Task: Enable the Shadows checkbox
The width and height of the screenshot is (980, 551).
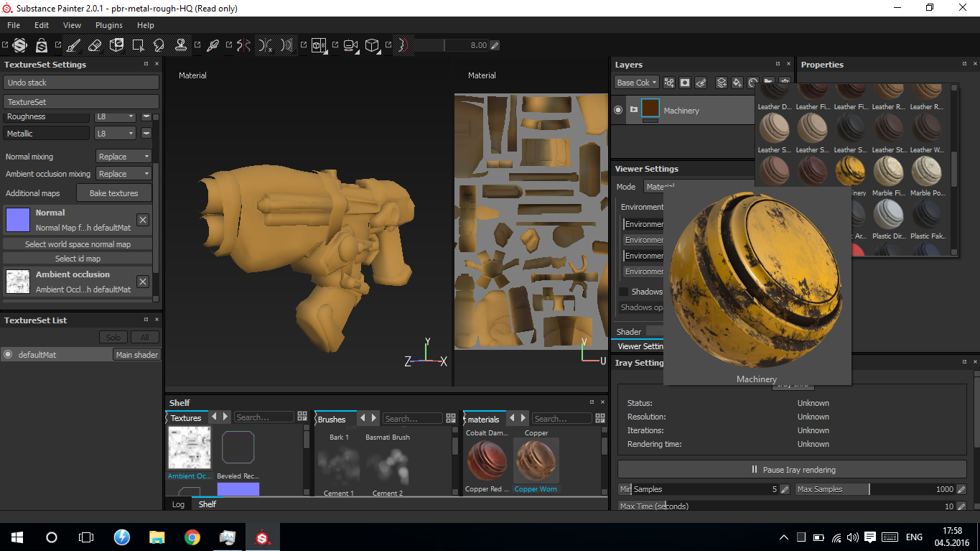Action: coord(623,292)
